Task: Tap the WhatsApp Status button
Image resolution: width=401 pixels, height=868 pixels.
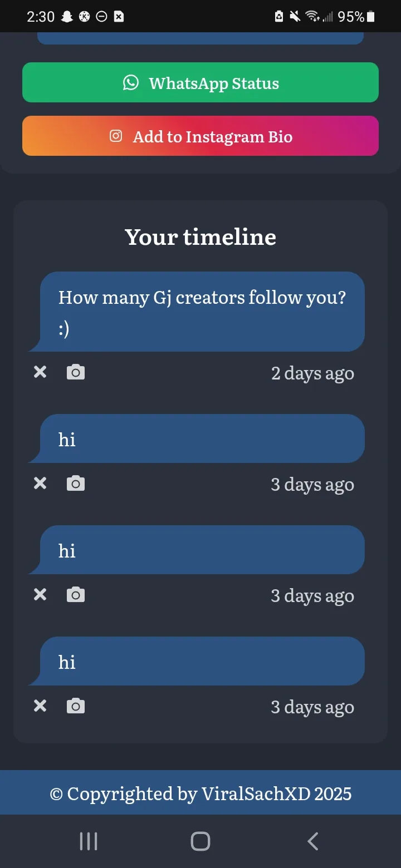Action: 200,82
